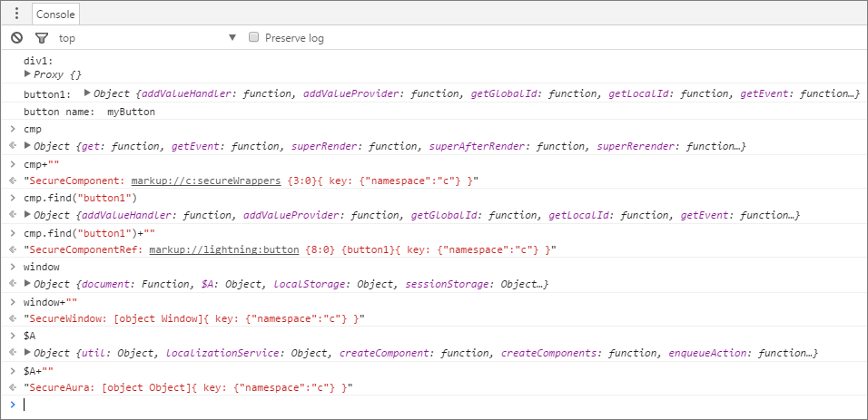Select the SecureAura result string
This screenshot has width=868, height=420.
pyautogui.click(x=188, y=388)
